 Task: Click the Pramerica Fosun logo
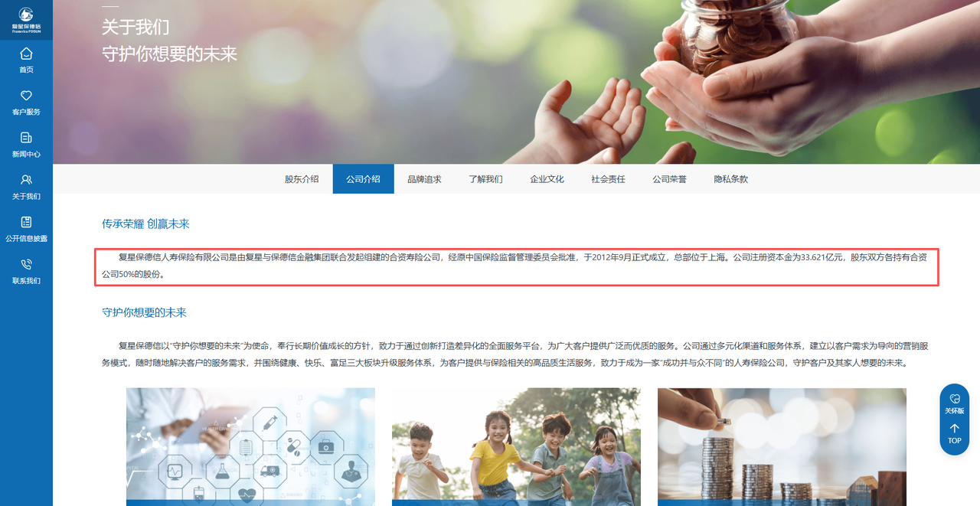coord(26,19)
